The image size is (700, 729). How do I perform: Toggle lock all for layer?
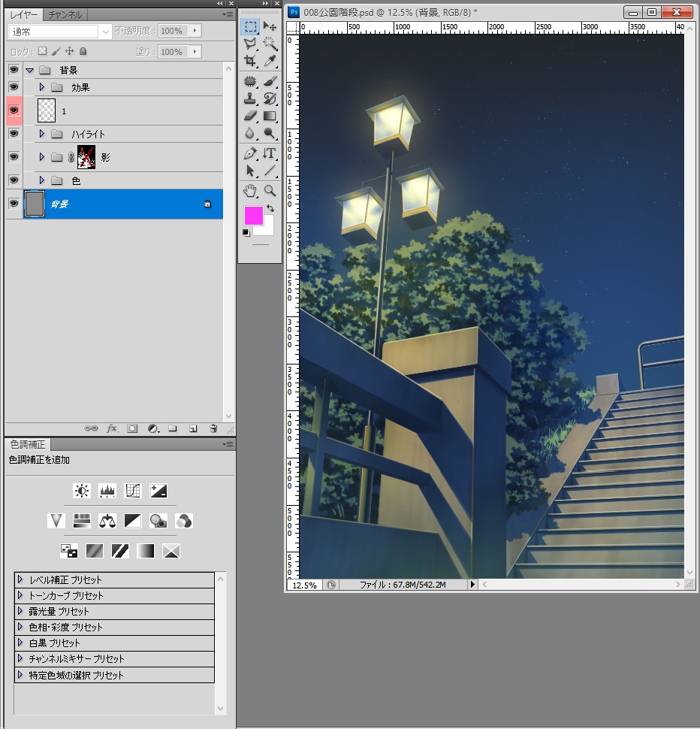[83, 51]
